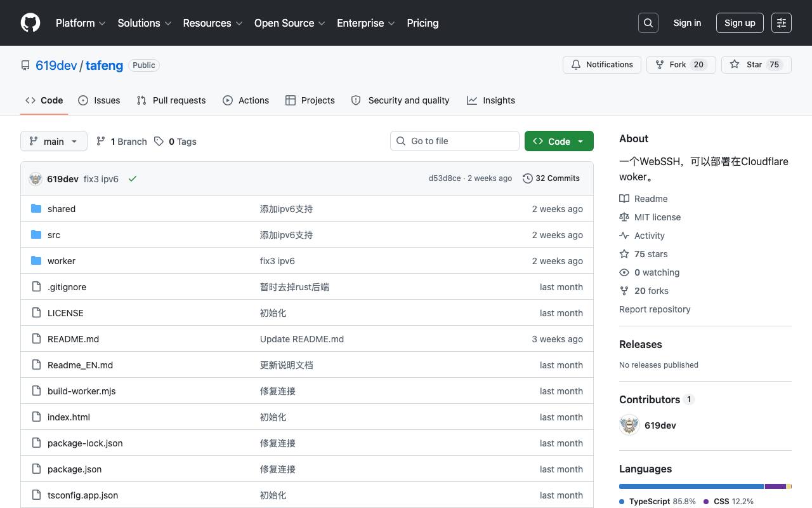Click the src folder icon
The height and width of the screenshot is (508, 812).
coord(36,235)
